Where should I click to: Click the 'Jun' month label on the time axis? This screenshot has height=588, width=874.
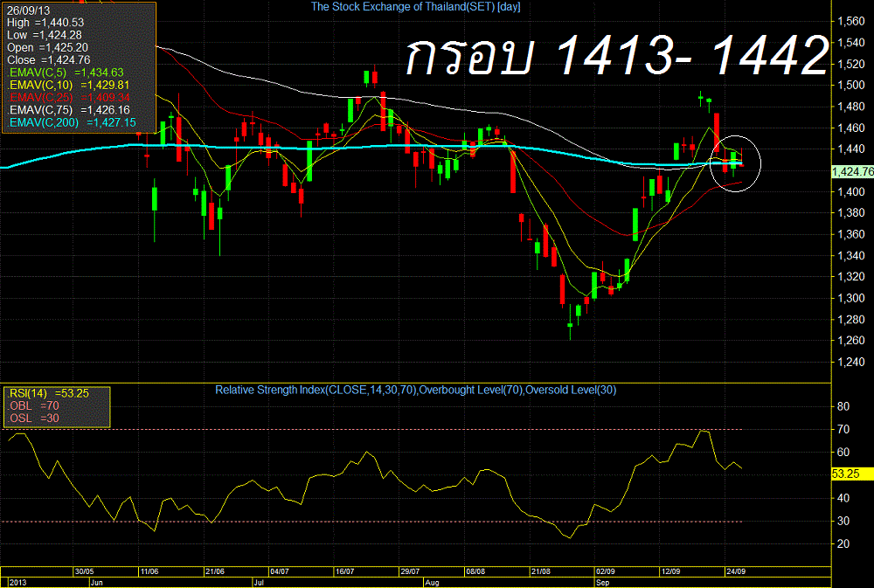coord(96,583)
